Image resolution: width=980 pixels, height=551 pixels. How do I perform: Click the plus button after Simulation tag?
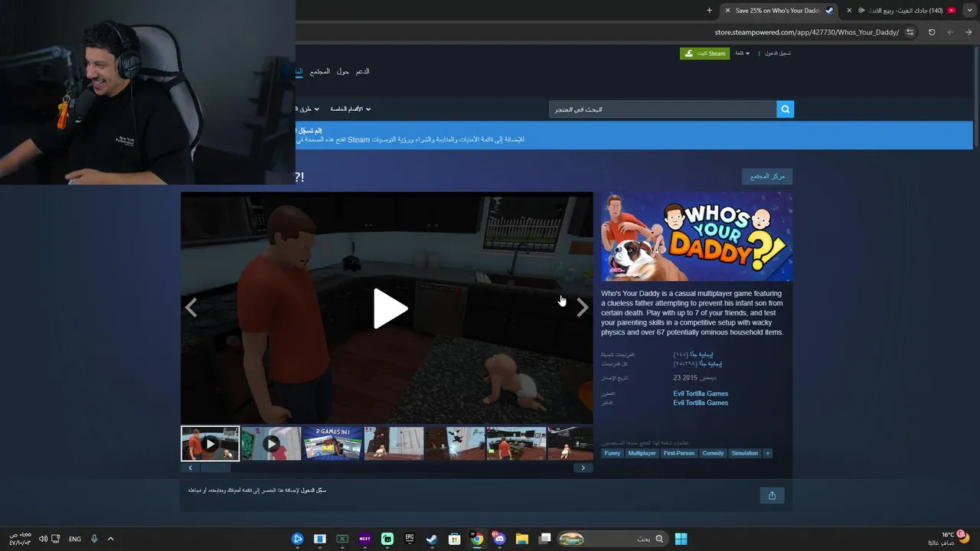(767, 453)
